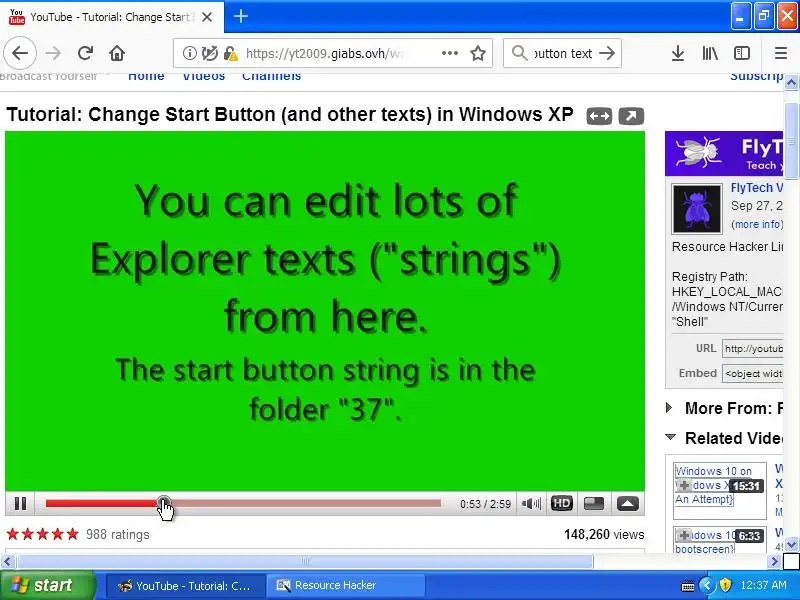Seek later in the video timeline bar
800x600 pixels.
[x=306, y=504]
